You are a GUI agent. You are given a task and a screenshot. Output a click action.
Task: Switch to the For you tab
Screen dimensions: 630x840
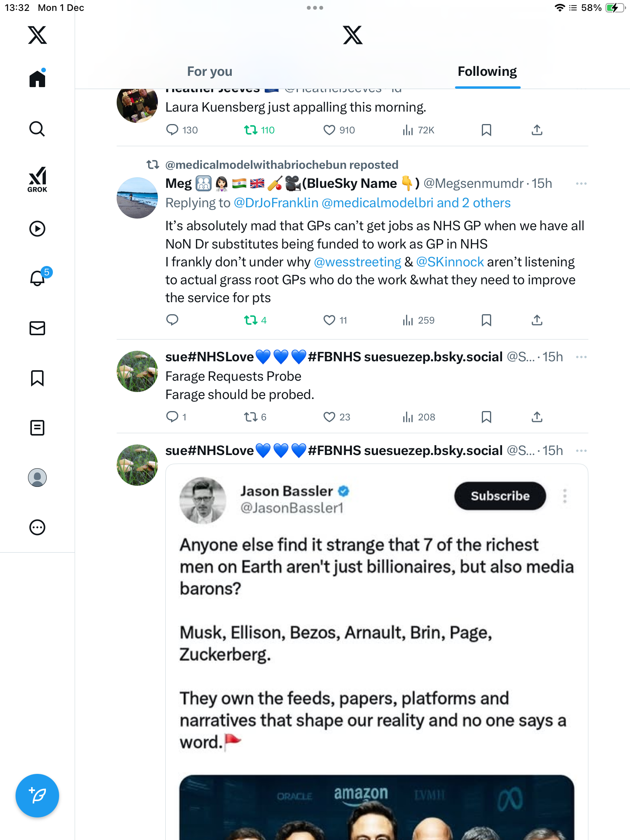(x=210, y=72)
